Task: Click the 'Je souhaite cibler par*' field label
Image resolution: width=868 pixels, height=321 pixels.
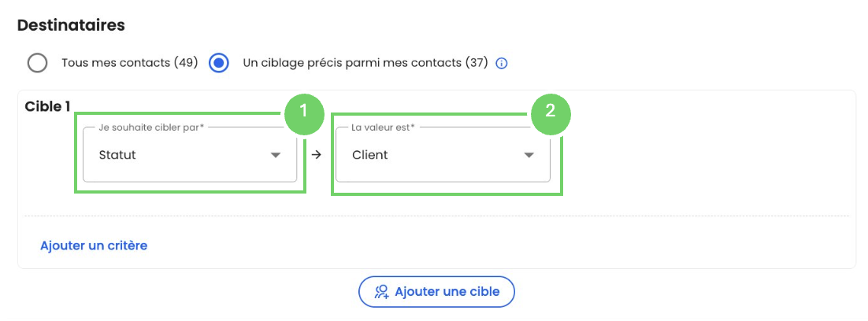Action: click(151, 127)
